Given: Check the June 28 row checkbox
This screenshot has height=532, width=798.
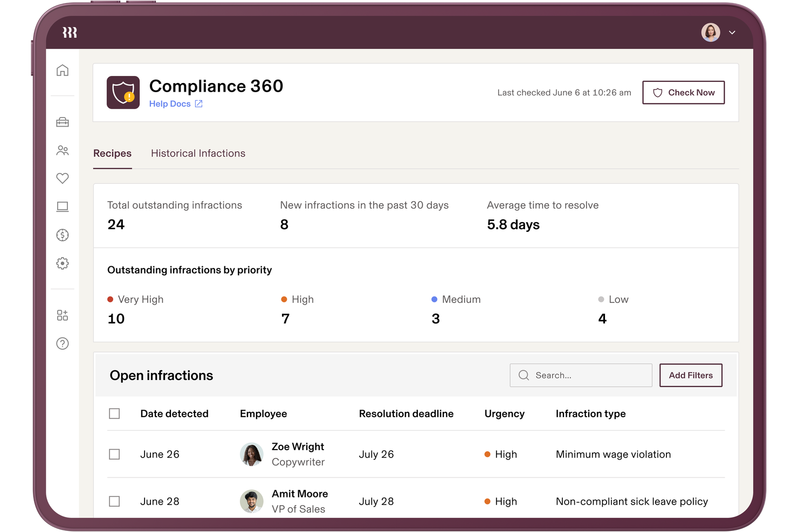Looking at the screenshot, I should click(114, 501).
